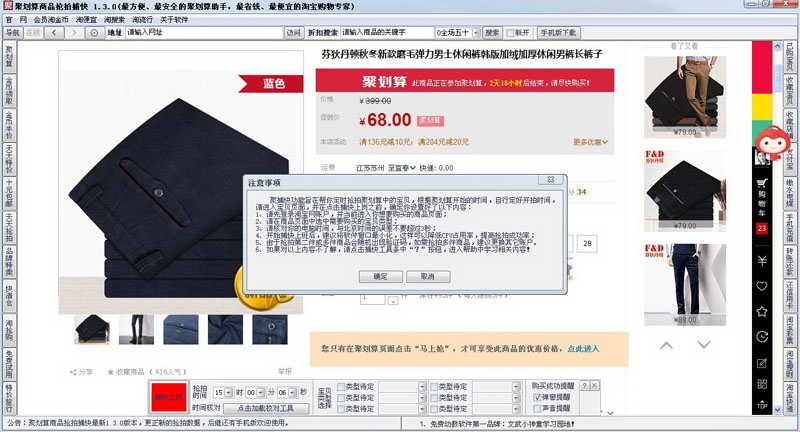Tick the 新开 checkbox

pos(510,33)
